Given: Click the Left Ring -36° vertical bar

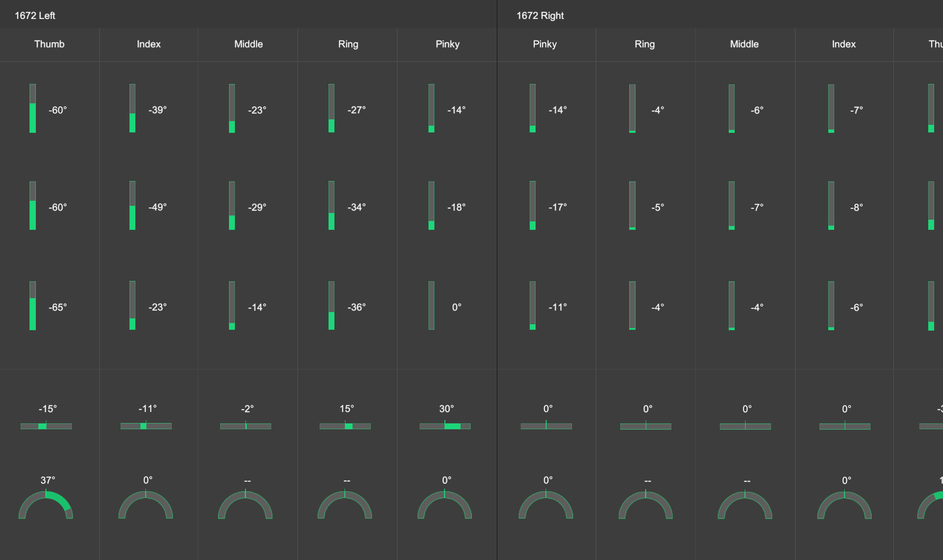Looking at the screenshot, I should click(331, 305).
